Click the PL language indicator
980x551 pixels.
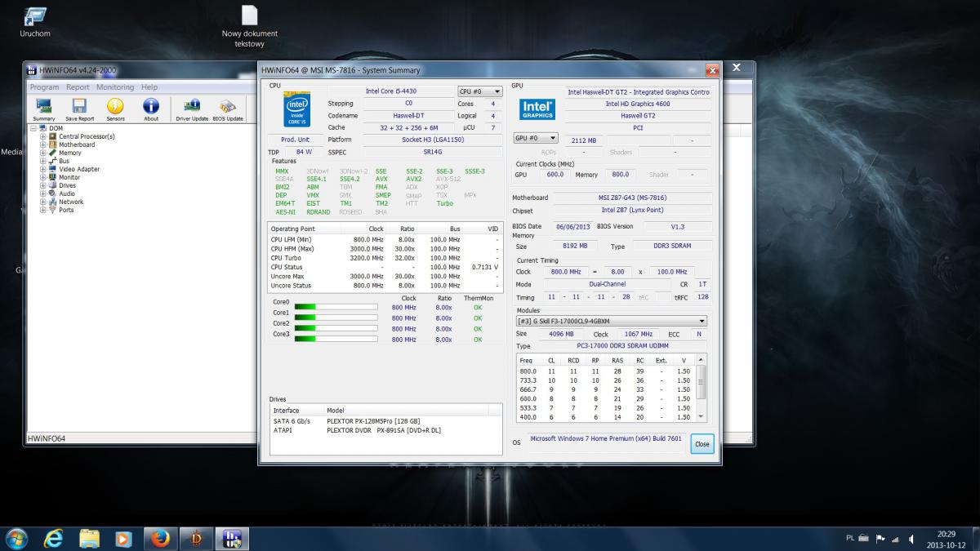tap(850, 539)
